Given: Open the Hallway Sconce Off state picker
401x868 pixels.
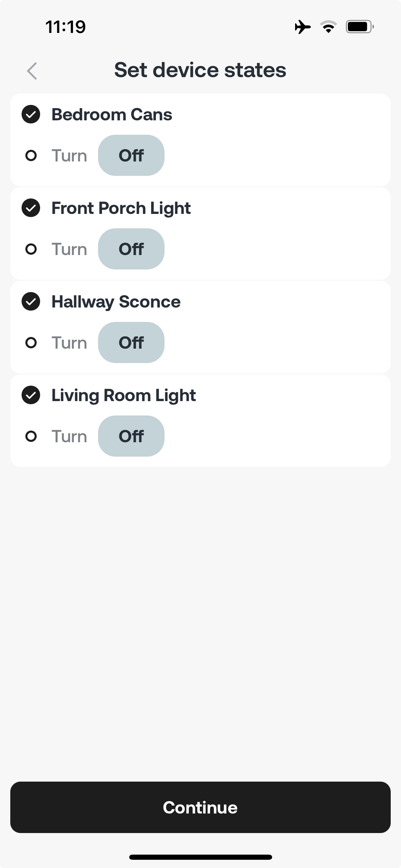Looking at the screenshot, I should pos(131,342).
